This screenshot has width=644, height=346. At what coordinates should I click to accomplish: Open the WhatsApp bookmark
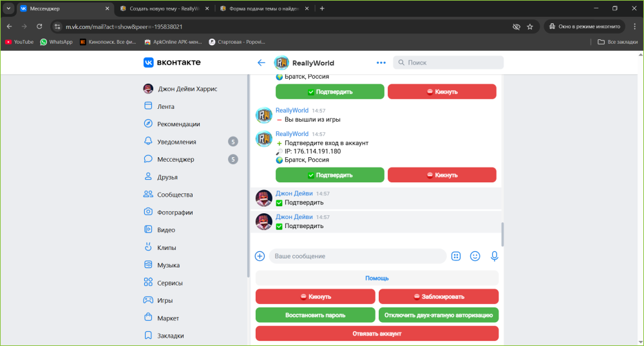point(56,42)
